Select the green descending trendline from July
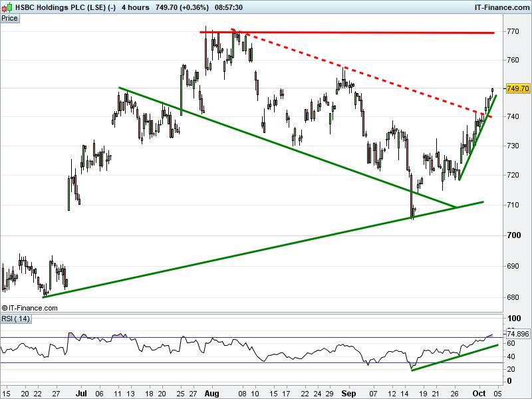 287,147
